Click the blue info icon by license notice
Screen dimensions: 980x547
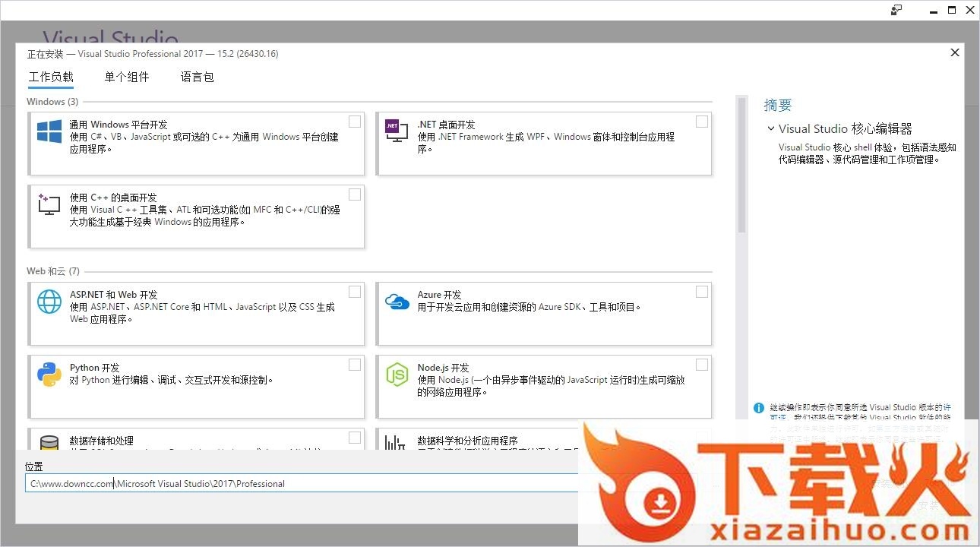point(758,408)
